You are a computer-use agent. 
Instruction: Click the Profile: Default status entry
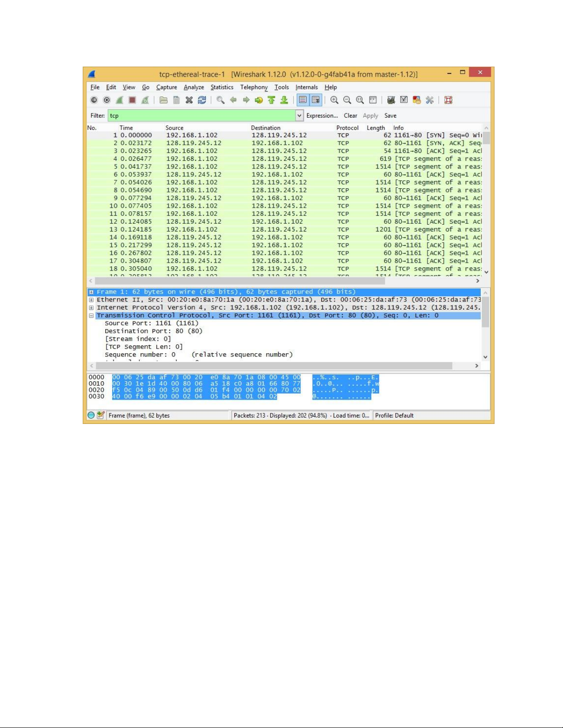[394, 415]
